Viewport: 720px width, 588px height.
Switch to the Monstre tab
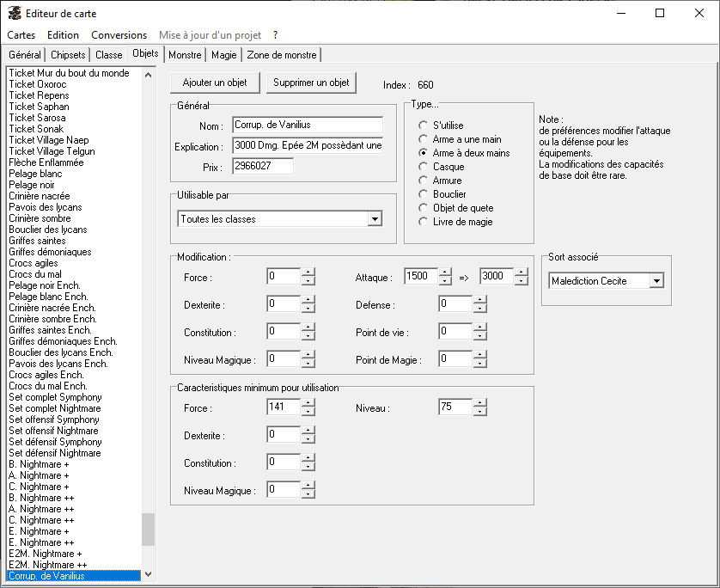tap(185, 55)
